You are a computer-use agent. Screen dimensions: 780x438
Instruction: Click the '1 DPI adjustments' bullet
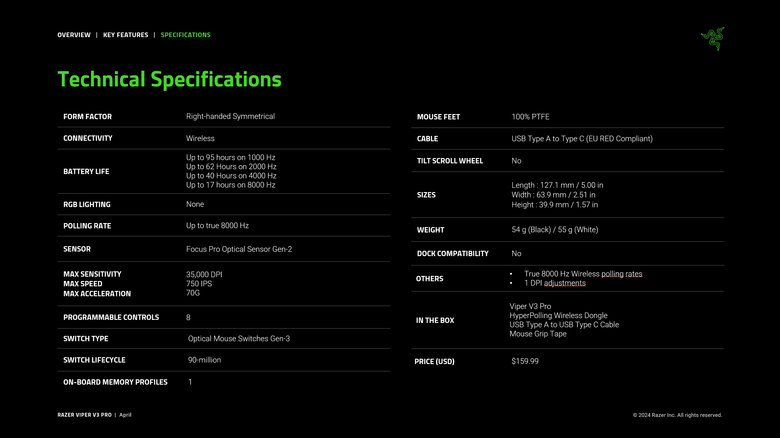555,283
